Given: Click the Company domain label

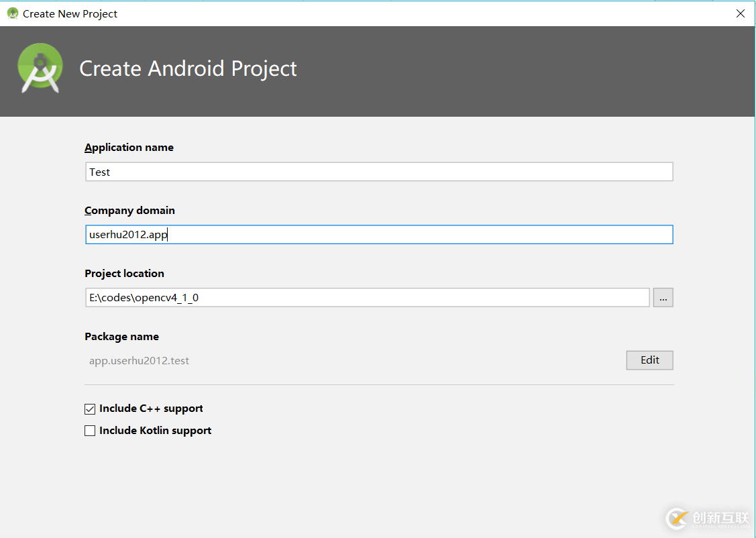Looking at the screenshot, I should point(129,210).
